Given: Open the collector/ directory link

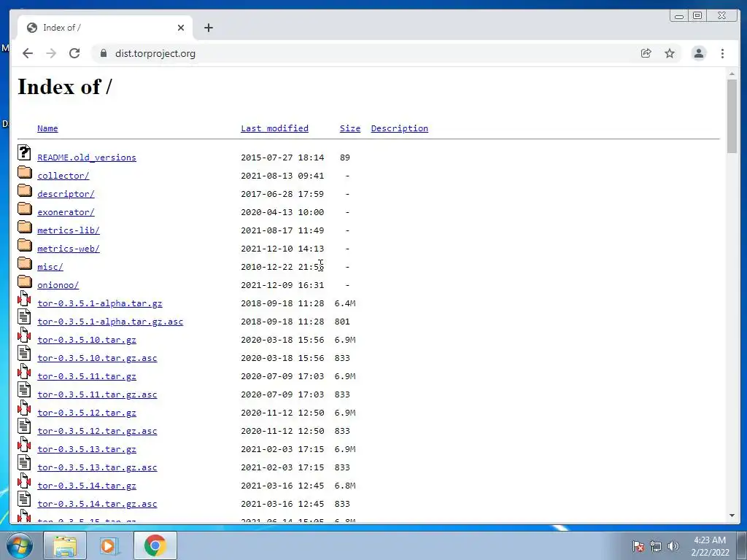Looking at the screenshot, I should pyautogui.click(x=63, y=176).
